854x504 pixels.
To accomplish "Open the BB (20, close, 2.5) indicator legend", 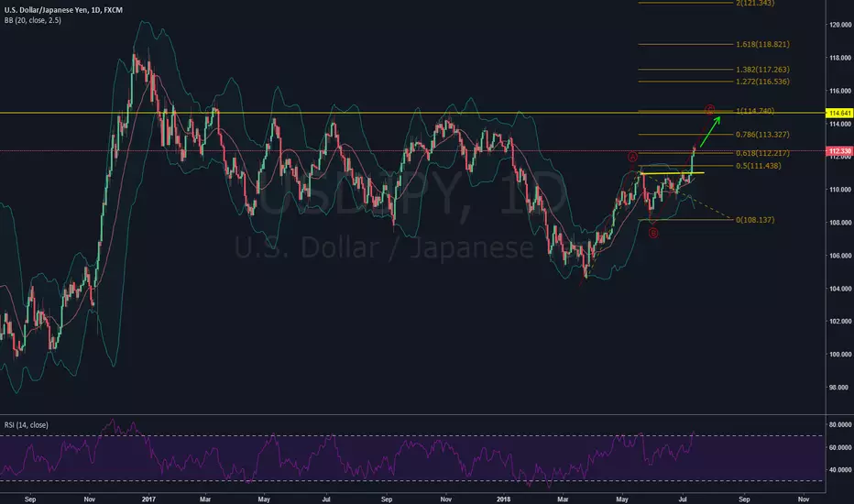I will pos(33,20).
